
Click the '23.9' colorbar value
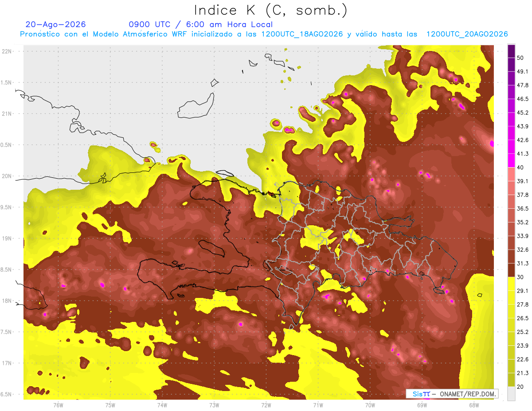pos(523,346)
